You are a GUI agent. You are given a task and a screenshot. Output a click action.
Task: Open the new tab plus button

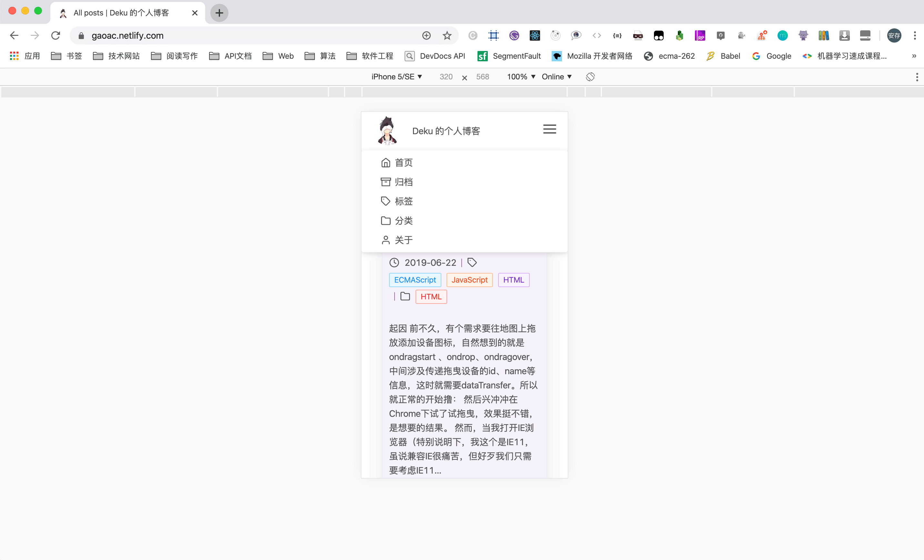[219, 13]
